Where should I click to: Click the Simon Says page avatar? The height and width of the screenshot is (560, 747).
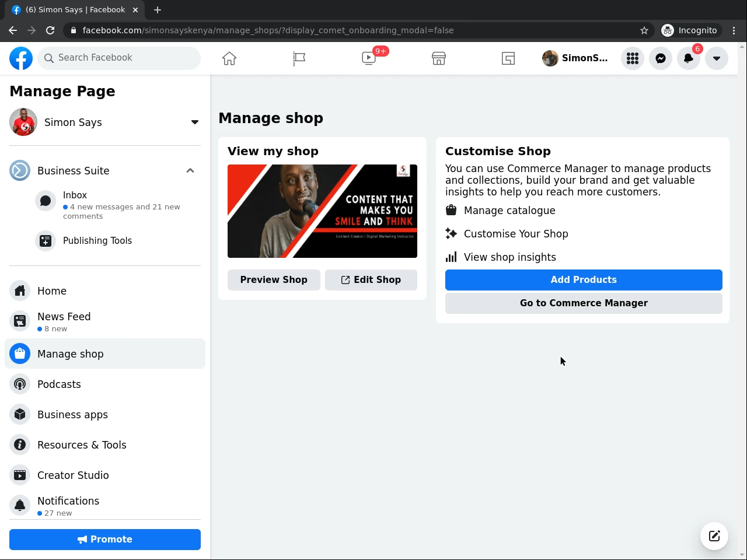pyautogui.click(x=23, y=122)
